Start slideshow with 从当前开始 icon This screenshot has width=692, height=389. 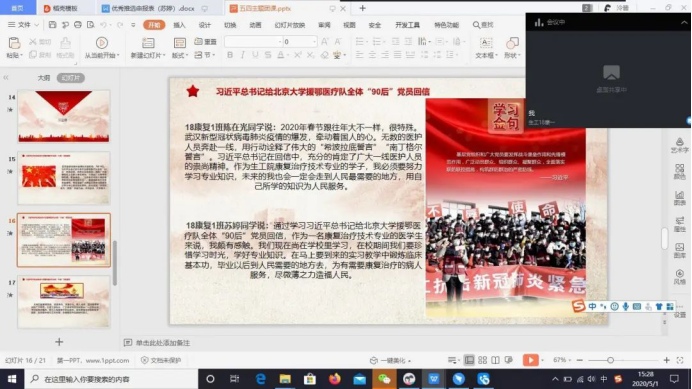pyautogui.click(x=102, y=43)
